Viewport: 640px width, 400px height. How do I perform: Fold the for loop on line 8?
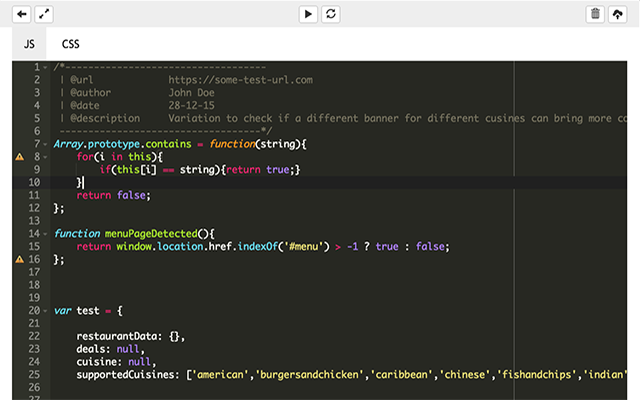coord(46,157)
